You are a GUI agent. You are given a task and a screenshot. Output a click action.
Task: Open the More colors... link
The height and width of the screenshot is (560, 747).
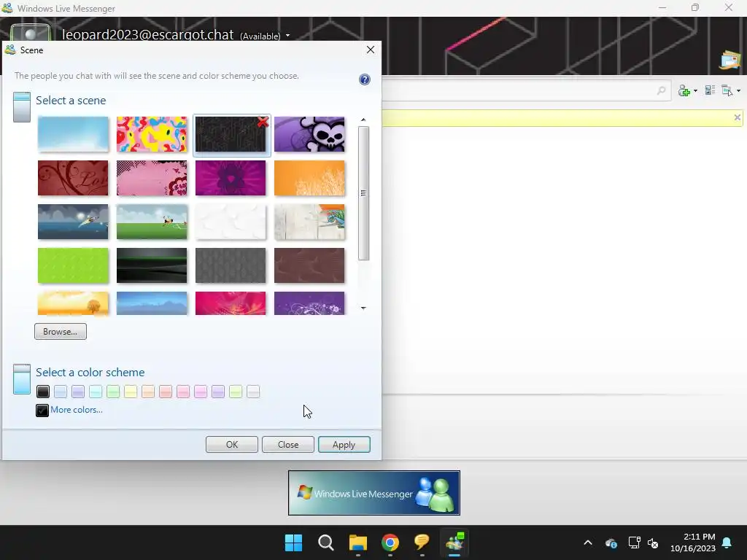[x=76, y=410]
